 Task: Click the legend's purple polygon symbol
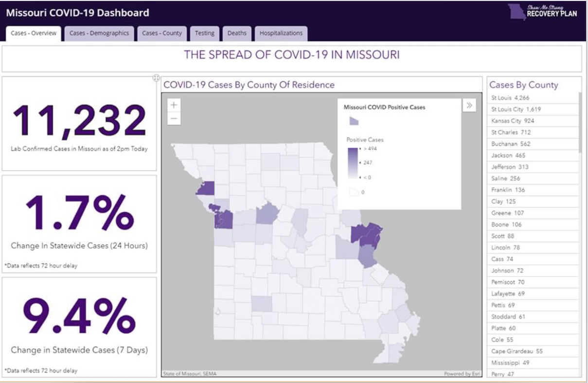tap(354, 121)
